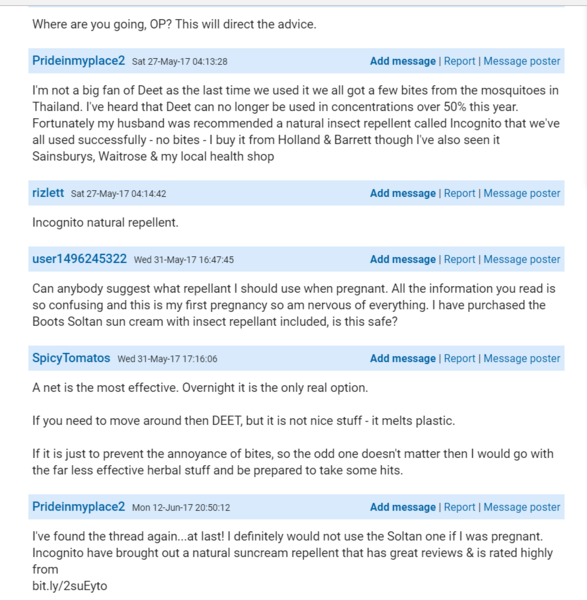Screen dimensions: 587x600
Task: Open SpicyTomatos username link
Action: coord(71,358)
